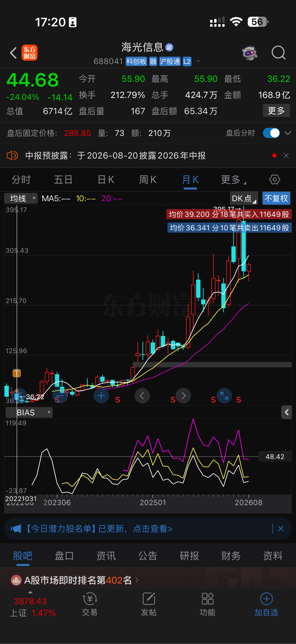Switch to 资料 tab
Image resolution: width=296 pixels, height=644 pixels.
[272, 556]
